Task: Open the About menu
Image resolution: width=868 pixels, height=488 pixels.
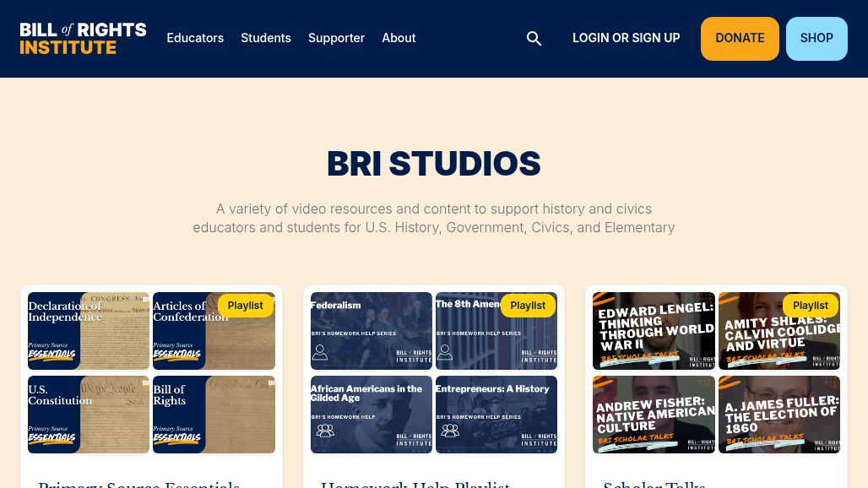Action: (399, 38)
